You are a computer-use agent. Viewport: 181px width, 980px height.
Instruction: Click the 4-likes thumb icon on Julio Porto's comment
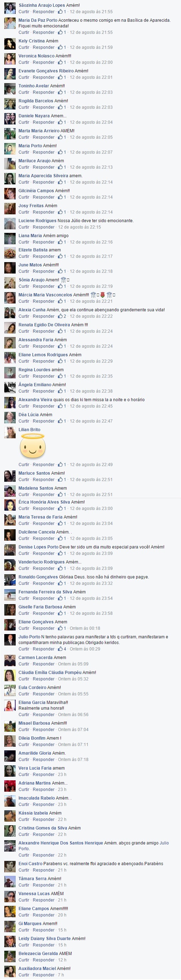[60, 649]
